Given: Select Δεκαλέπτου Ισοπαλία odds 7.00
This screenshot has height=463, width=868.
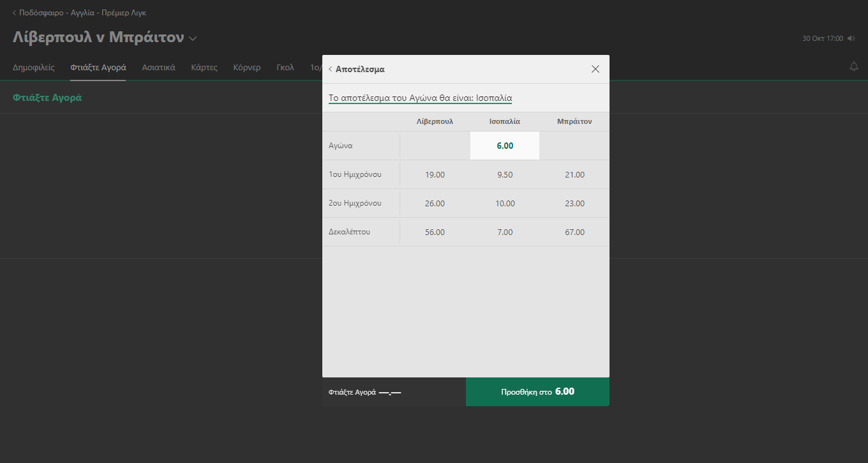Looking at the screenshot, I should point(505,232).
